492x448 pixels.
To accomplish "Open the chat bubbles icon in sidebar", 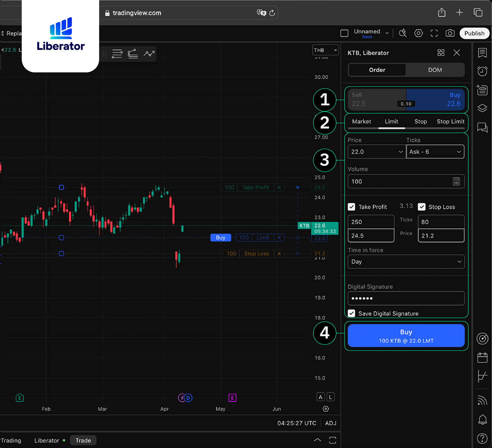I will click(x=482, y=127).
